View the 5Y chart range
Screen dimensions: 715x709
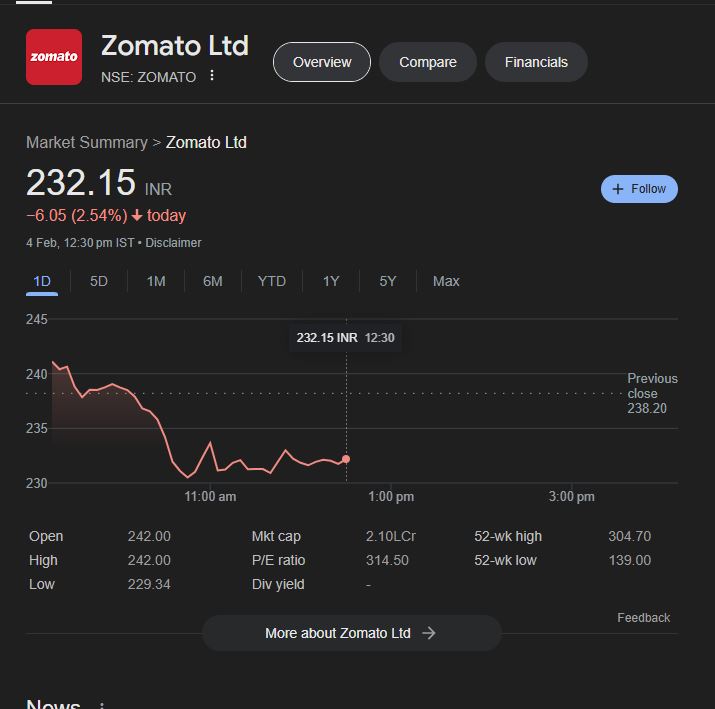(388, 281)
